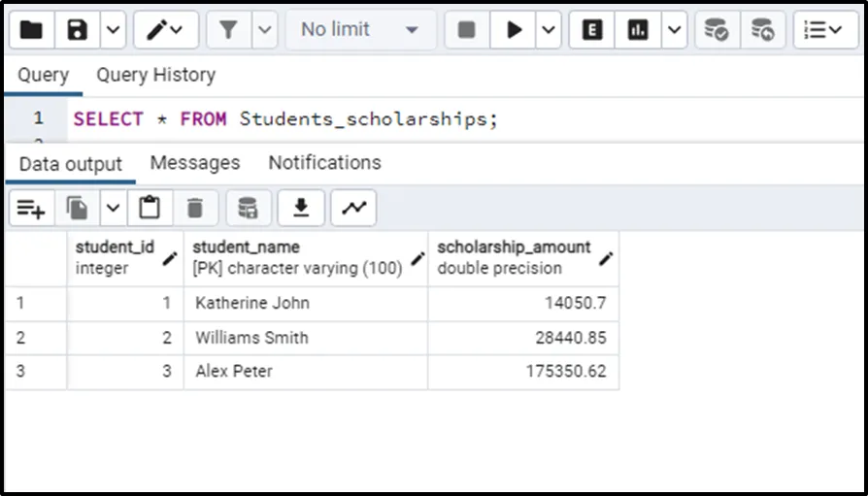Open the No limit rows dropdown
Screen dimensions: 868x496
pos(359,30)
